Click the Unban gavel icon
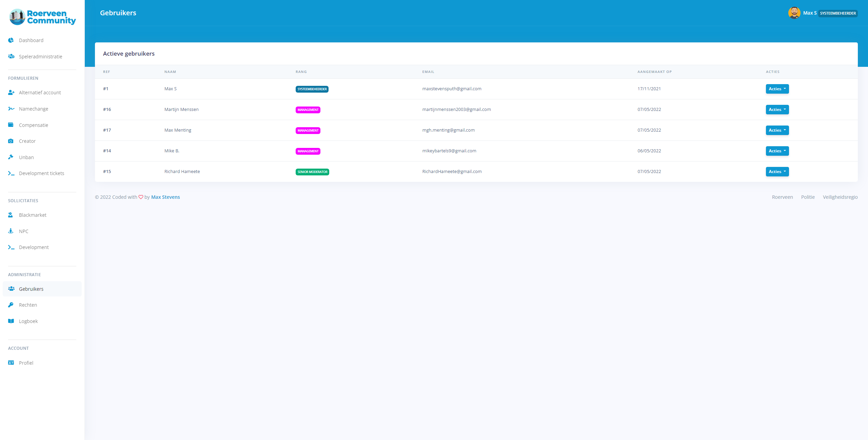Viewport: 868px width, 440px height. point(11,157)
